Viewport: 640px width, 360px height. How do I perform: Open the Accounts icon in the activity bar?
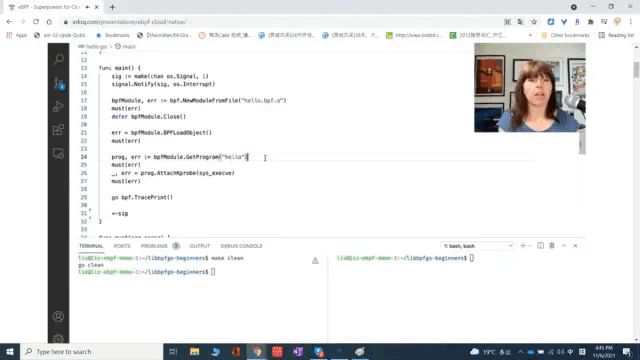[58, 316]
